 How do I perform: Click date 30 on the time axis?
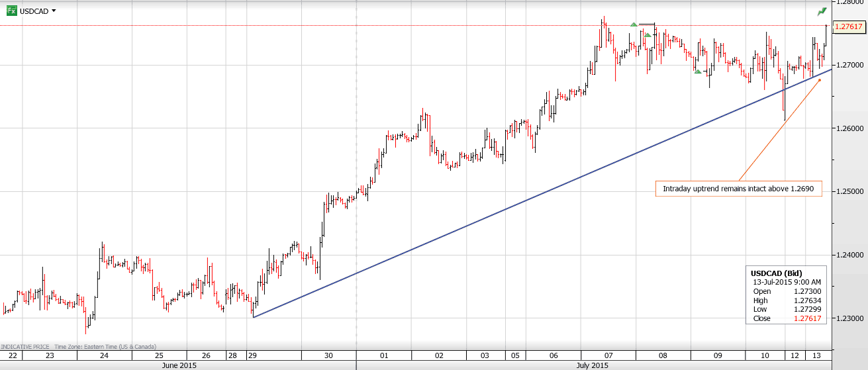coord(329,355)
